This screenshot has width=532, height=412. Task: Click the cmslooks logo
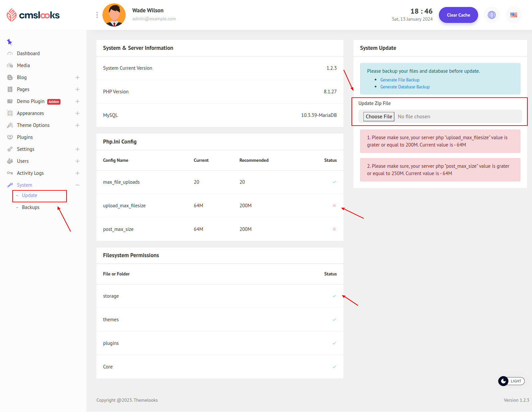(x=33, y=15)
